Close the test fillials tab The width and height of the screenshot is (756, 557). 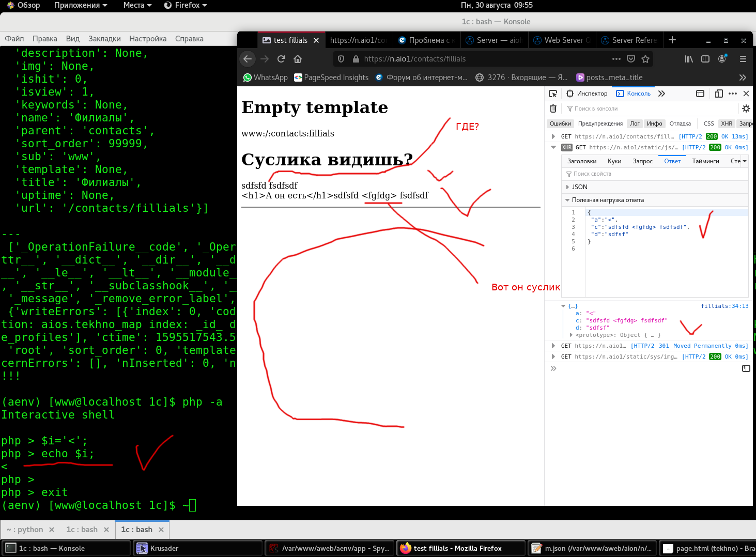coord(316,40)
